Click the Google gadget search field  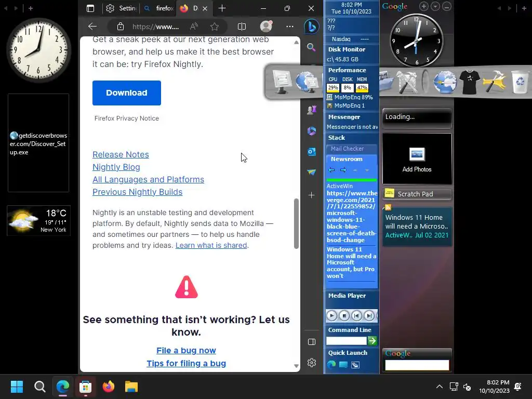(x=417, y=365)
